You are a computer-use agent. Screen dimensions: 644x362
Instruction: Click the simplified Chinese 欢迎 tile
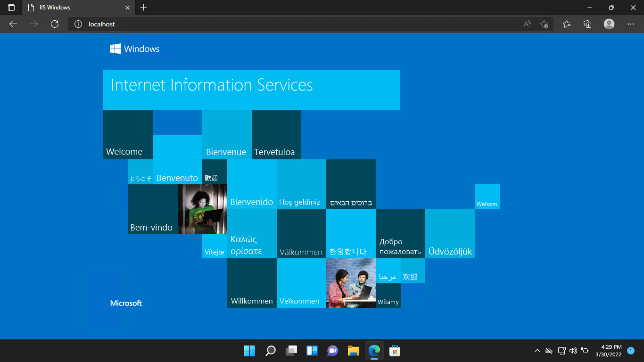[x=413, y=271]
